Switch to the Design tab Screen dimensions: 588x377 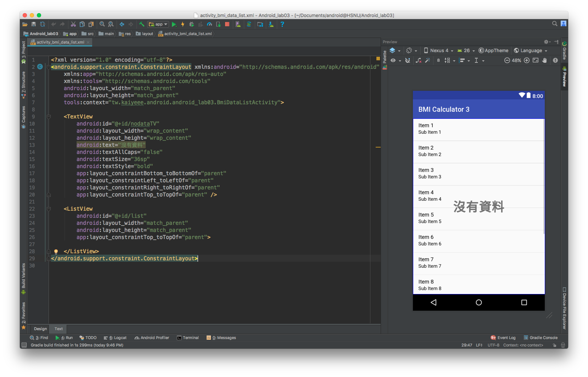(x=40, y=329)
